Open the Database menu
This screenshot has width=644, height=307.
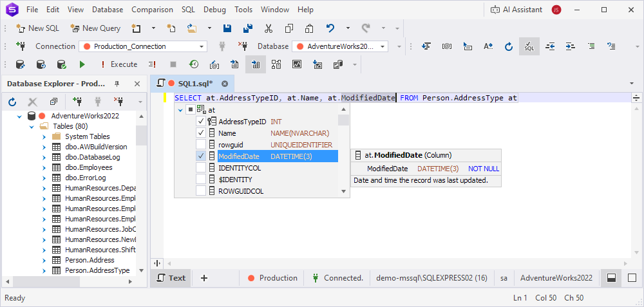108,10
